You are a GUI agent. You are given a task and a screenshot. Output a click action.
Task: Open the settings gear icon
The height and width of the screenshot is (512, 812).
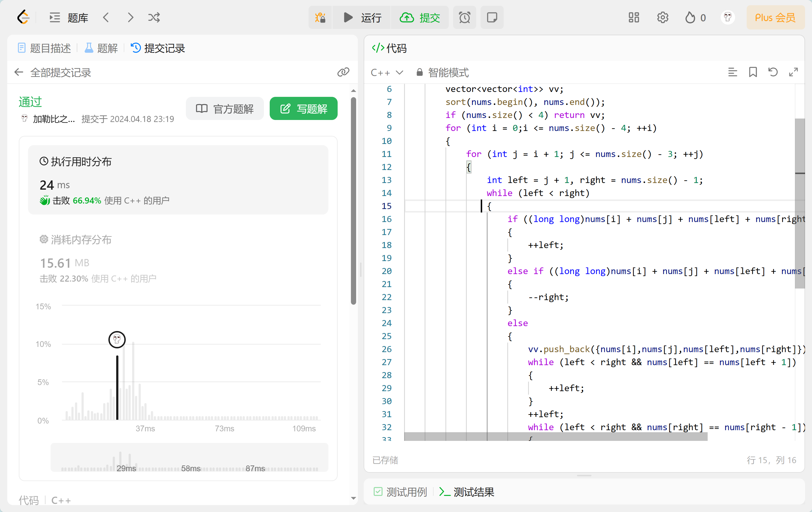[663, 17]
